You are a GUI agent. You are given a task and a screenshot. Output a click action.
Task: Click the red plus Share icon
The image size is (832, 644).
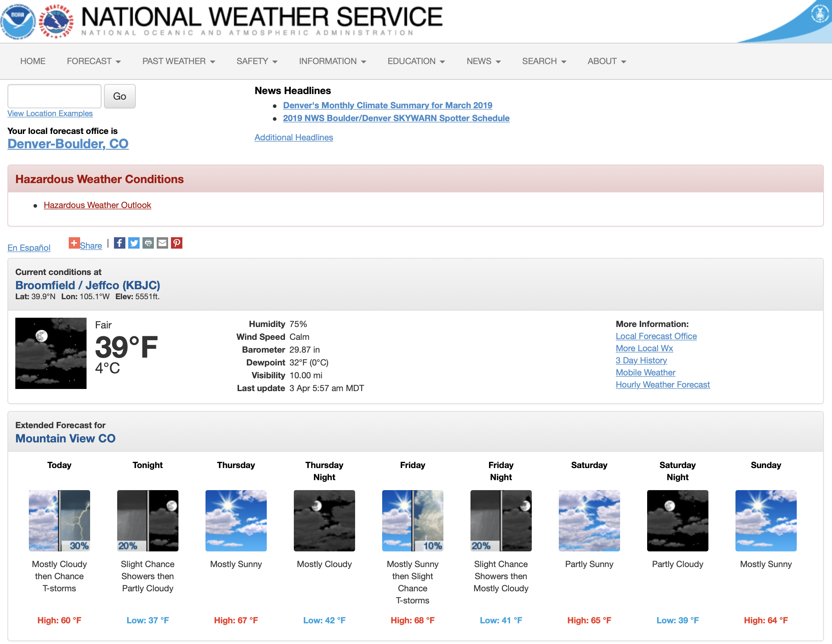74,243
